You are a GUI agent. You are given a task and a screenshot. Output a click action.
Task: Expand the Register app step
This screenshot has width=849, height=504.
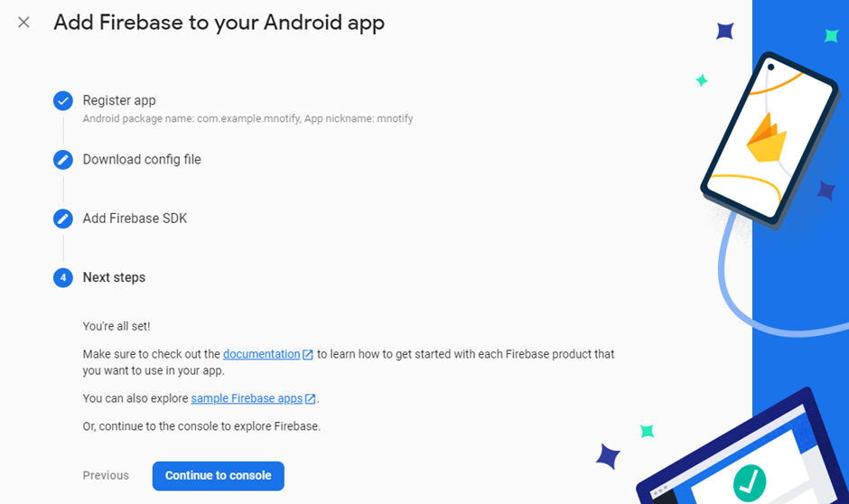tap(119, 100)
